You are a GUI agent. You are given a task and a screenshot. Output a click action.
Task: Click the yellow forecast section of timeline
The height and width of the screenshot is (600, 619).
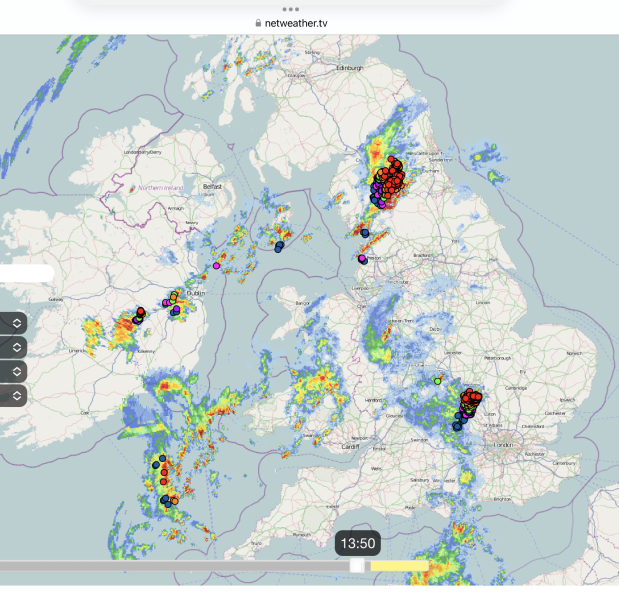click(400, 566)
